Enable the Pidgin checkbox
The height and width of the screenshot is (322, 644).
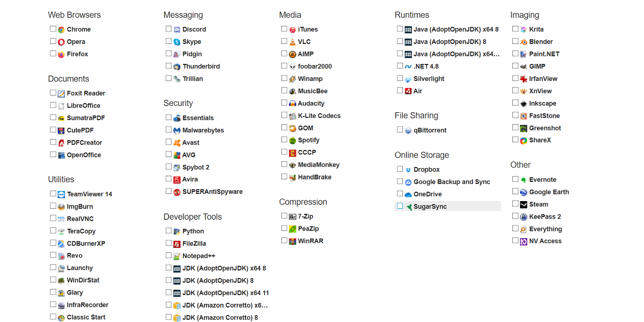[169, 53]
